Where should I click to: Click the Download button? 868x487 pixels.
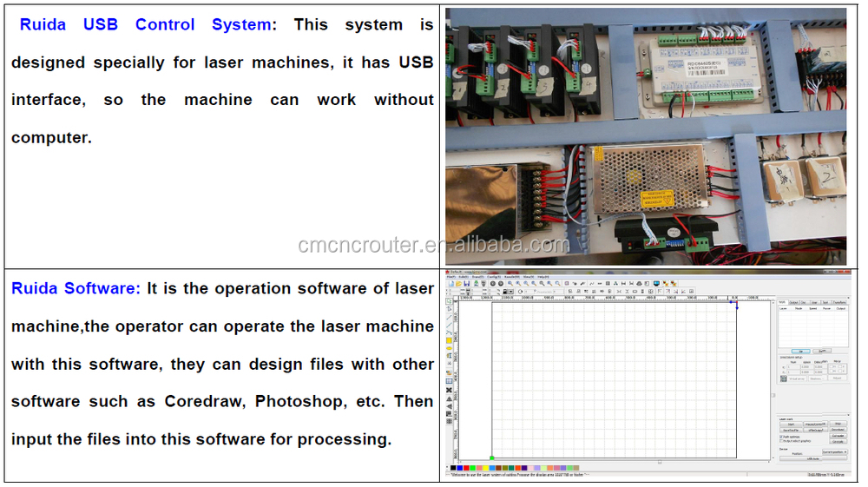838,430
